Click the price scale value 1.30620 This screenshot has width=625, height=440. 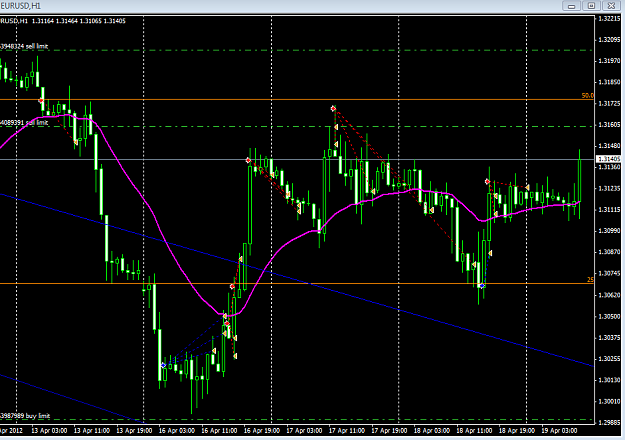click(x=609, y=295)
